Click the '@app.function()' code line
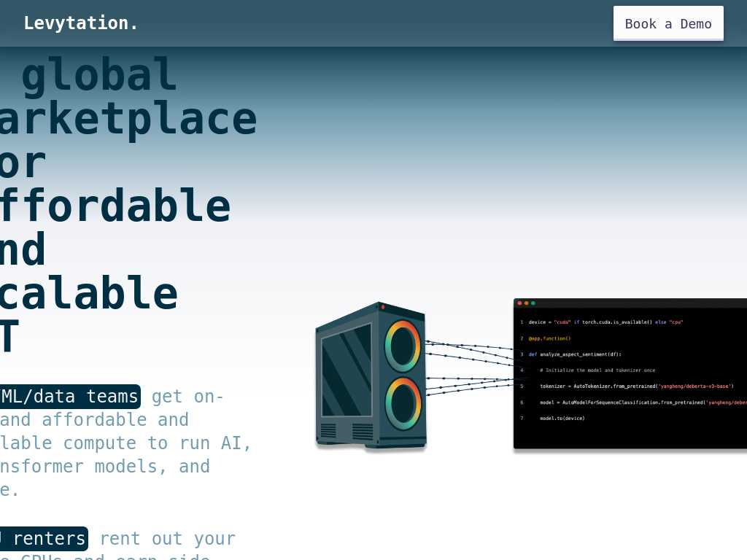The width and height of the screenshot is (747, 560). point(549,338)
